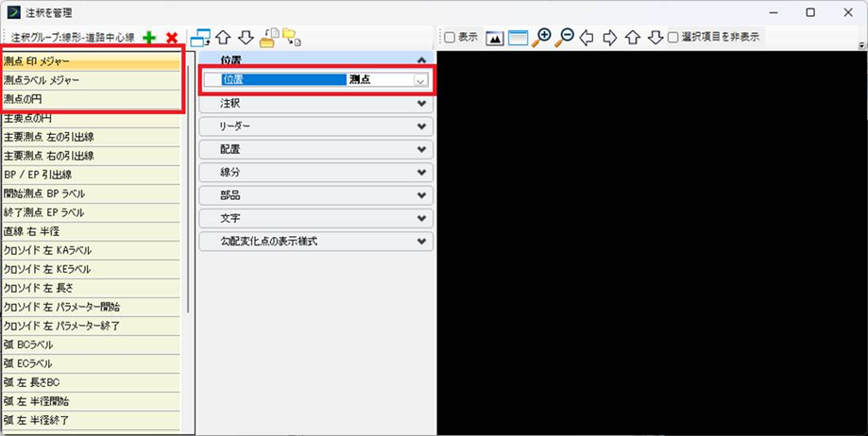Image resolution: width=868 pixels, height=436 pixels.
Task: Collapse the 位置 section header
Action: 316,59
